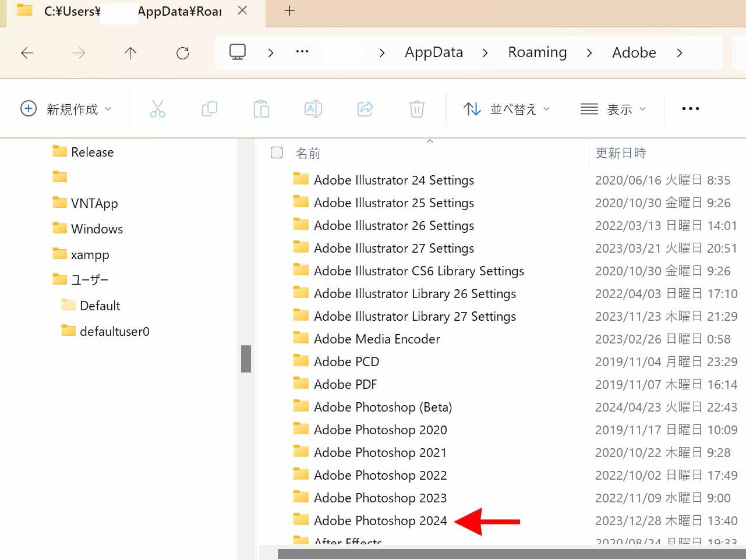The width and height of the screenshot is (746, 560).
Task: Select the Default folder in navigation pane
Action: coord(90,306)
